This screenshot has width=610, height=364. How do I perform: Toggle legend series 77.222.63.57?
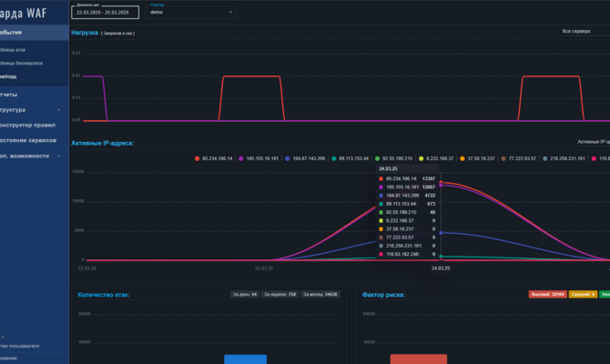(x=519, y=158)
